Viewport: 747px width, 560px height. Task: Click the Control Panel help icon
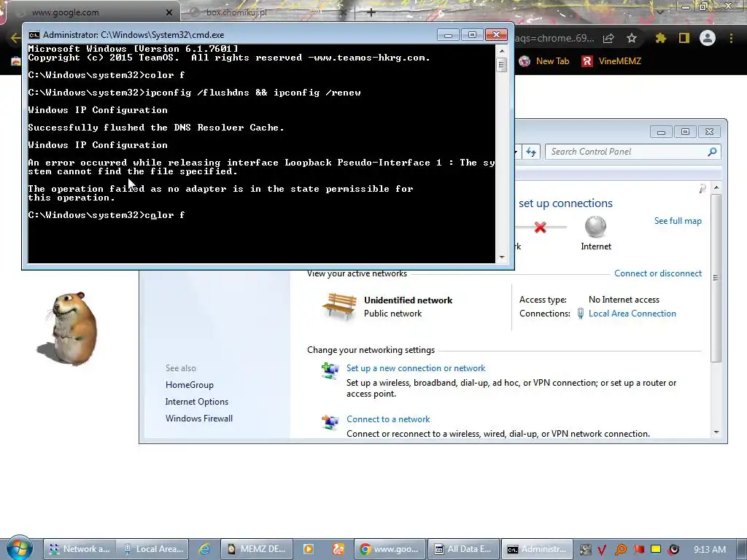(703, 189)
